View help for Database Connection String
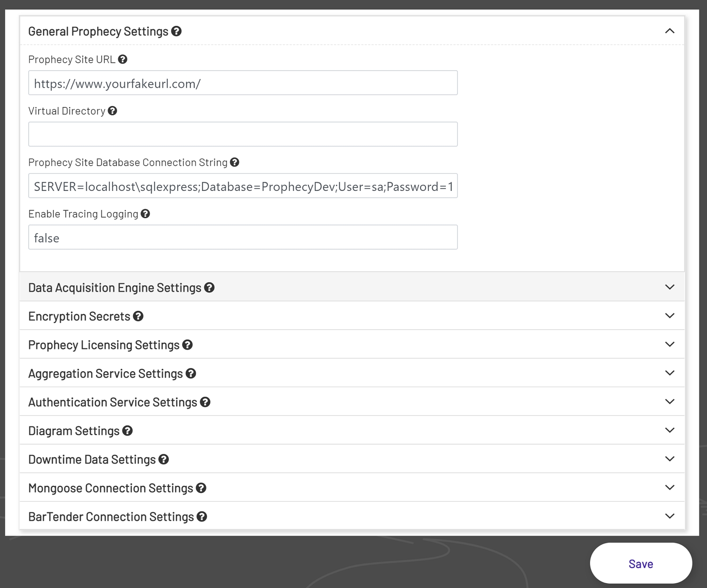The height and width of the screenshot is (588, 707). 235,162
